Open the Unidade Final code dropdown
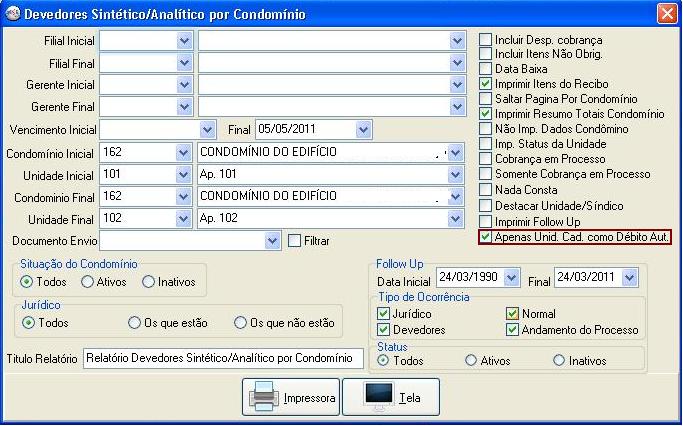This screenshot has width=683, height=426. click(183, 218)
